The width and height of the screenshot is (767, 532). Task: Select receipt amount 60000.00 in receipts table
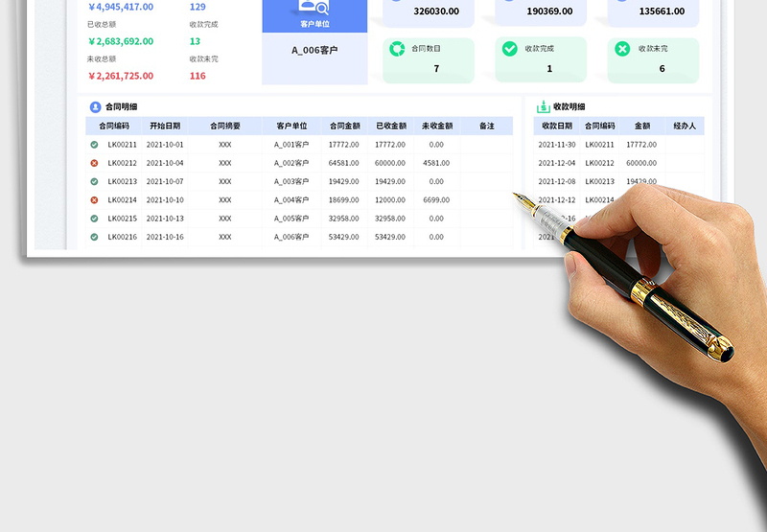[x=641, y=163]
